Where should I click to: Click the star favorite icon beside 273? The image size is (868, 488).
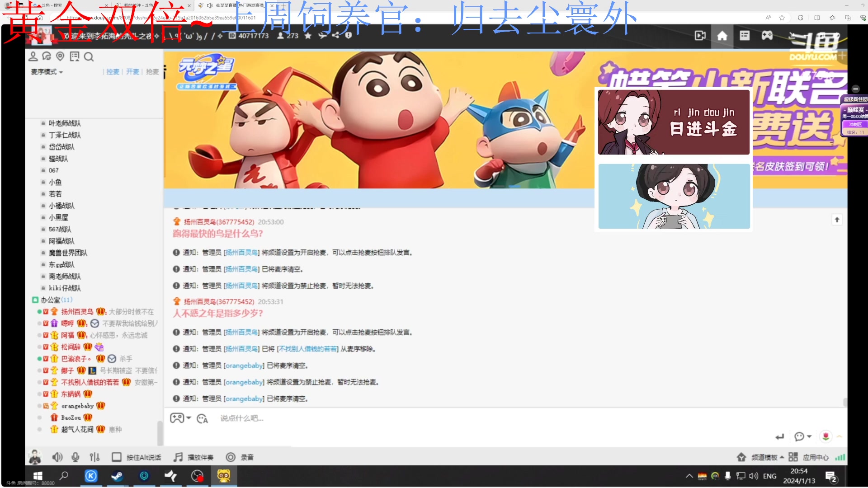pyautogui.click(x=308, y=36)
